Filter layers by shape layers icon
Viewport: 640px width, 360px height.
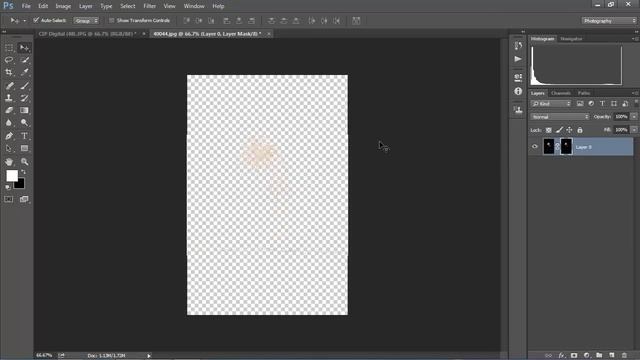point(613,104)
